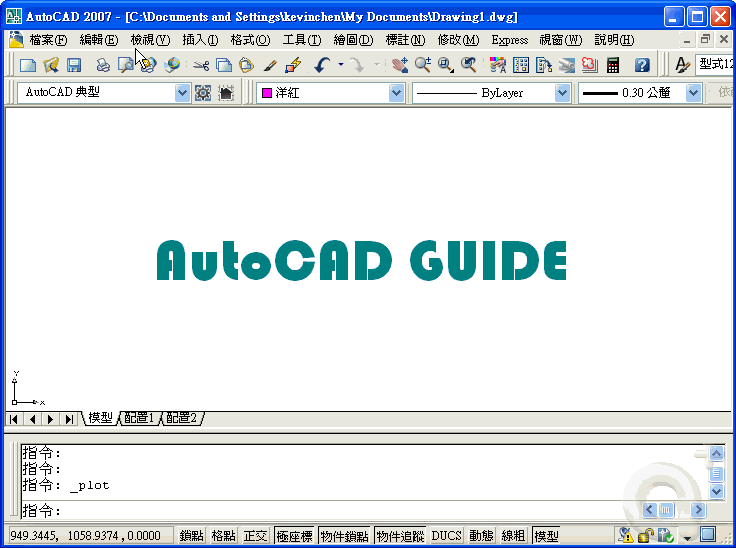Cut selection with scissors icon

point(201,65)
